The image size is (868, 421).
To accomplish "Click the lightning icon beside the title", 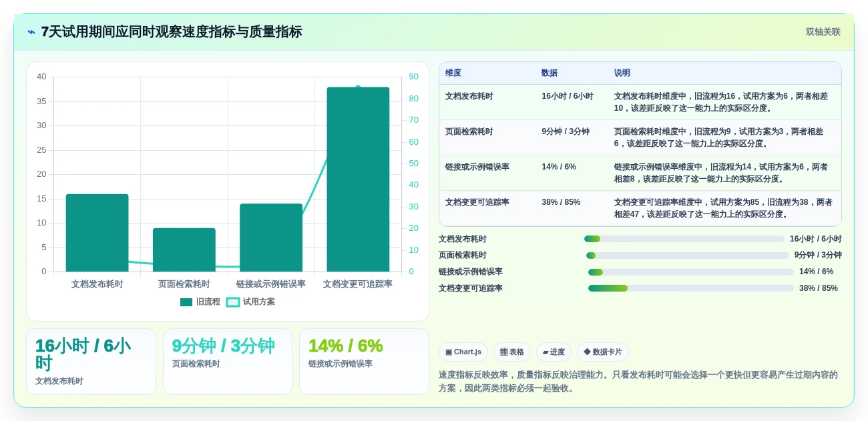I will pyautogui.click(x=31, y=32).
